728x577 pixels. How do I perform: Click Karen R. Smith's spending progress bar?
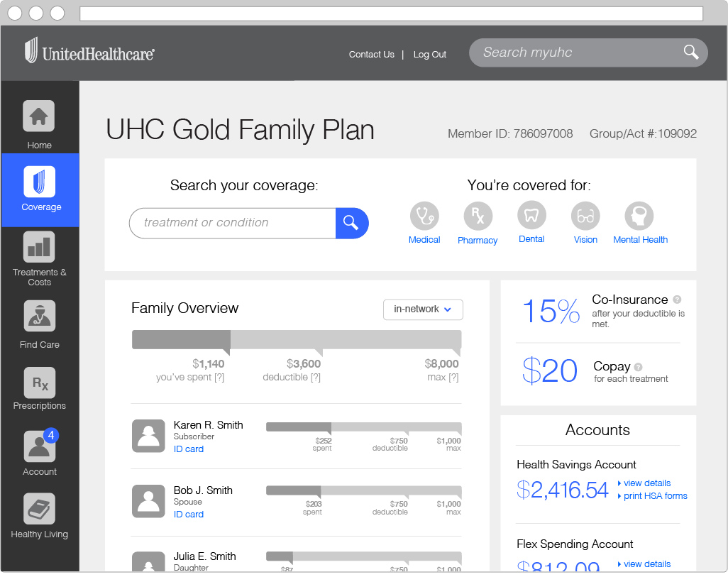pos(363,427)
